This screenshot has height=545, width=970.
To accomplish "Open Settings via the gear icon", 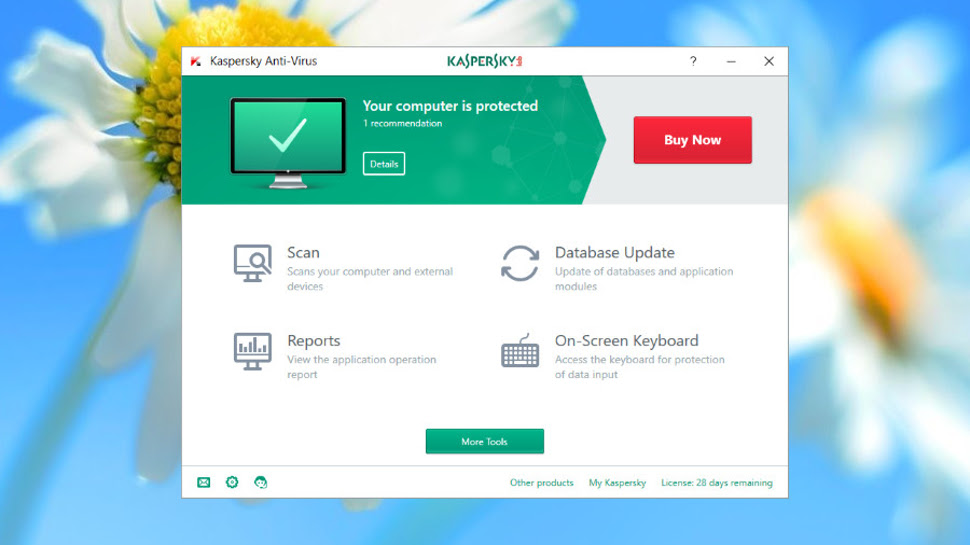I will (x=232, y=482).
